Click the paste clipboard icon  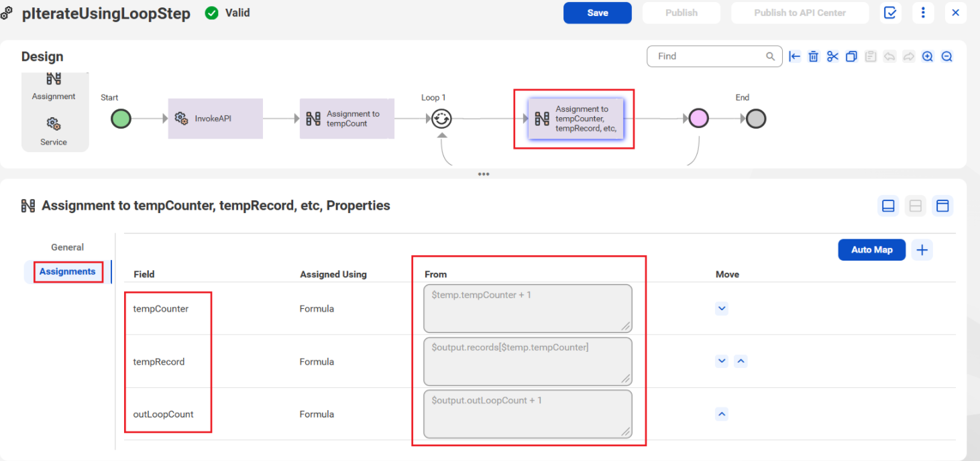tap(871, 56)
